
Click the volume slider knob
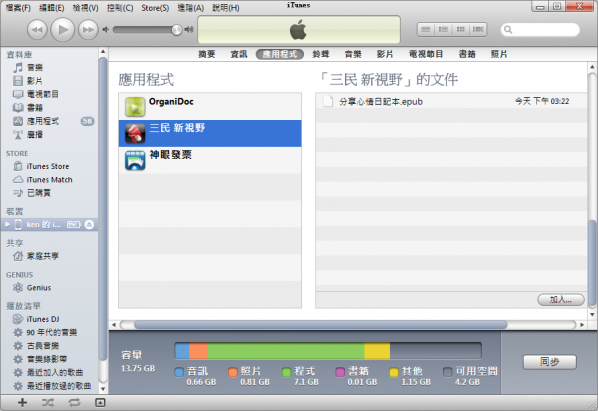(x=177, y=30)
